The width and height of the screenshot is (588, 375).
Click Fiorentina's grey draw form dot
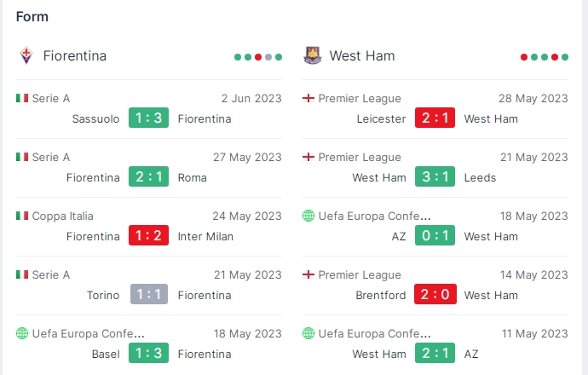click(268, 57)
